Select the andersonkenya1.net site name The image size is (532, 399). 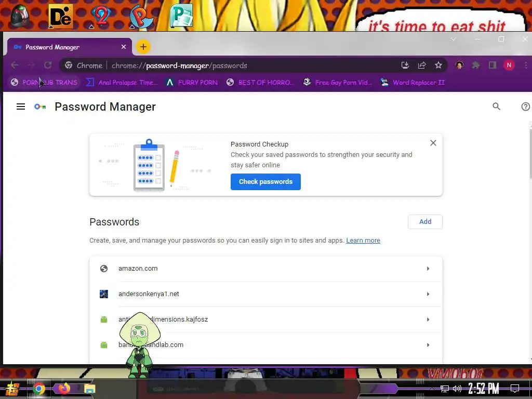[149, 294]
